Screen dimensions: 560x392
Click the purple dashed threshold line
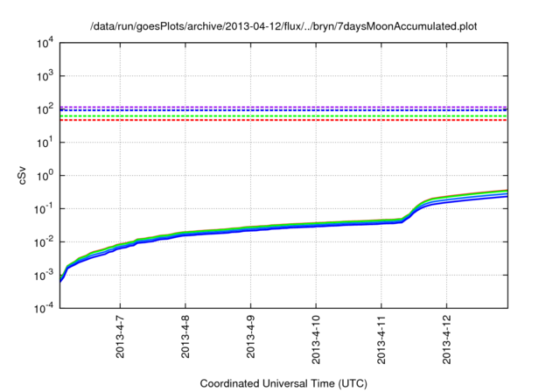click(283, 107)
